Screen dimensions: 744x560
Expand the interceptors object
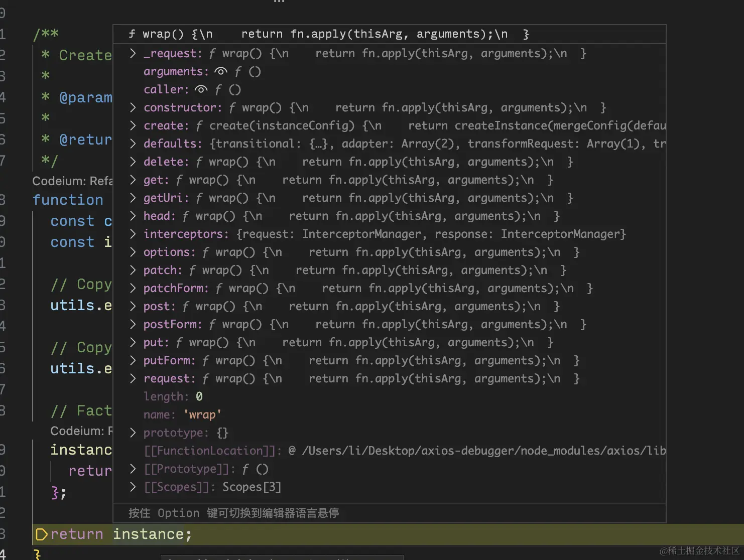[x=133, y=234]
